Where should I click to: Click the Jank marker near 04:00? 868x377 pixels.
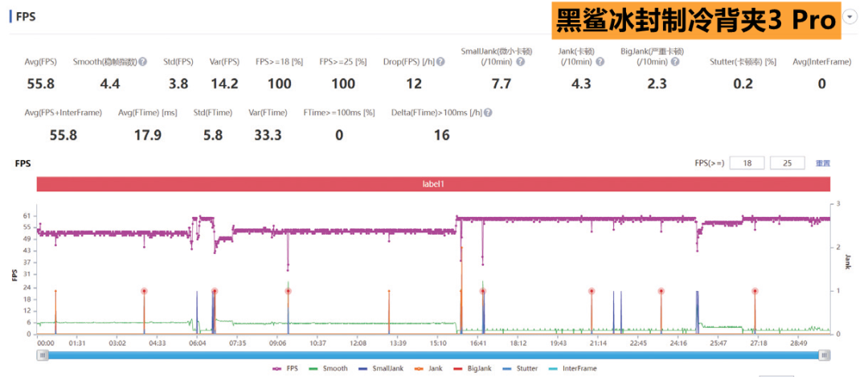pos(144,291)
